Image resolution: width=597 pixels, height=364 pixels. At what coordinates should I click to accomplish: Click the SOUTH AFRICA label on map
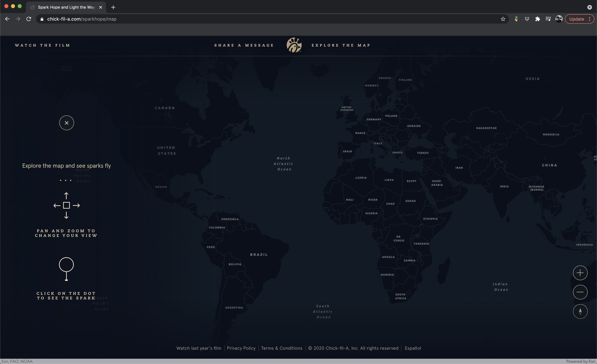pos(400,296)
